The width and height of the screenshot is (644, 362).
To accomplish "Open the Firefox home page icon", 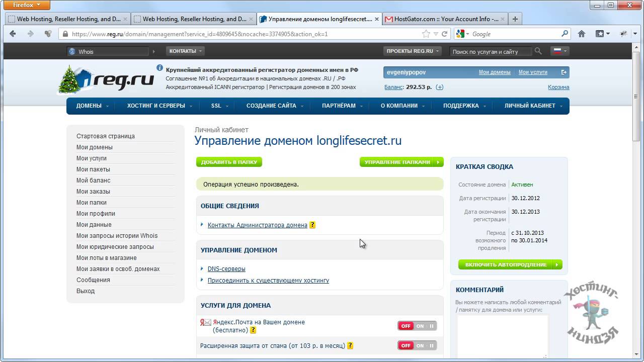I will [x=582, y=34].
